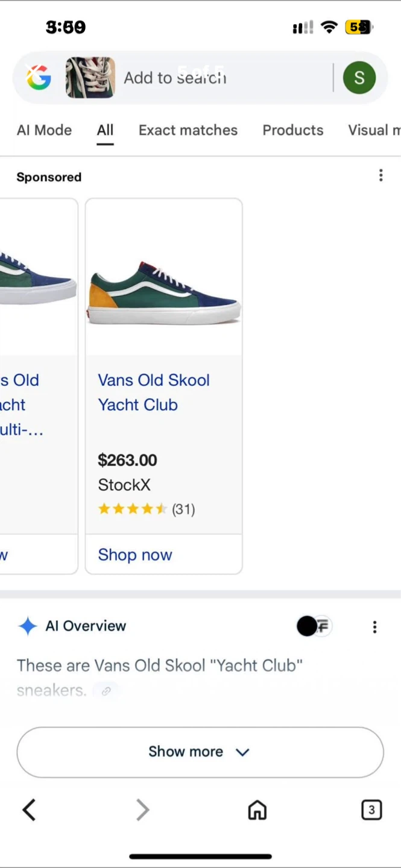Screen dimensions: 401x868
Task: Open the Sponsored section three-dot menu
Action: tap(380, 175)
